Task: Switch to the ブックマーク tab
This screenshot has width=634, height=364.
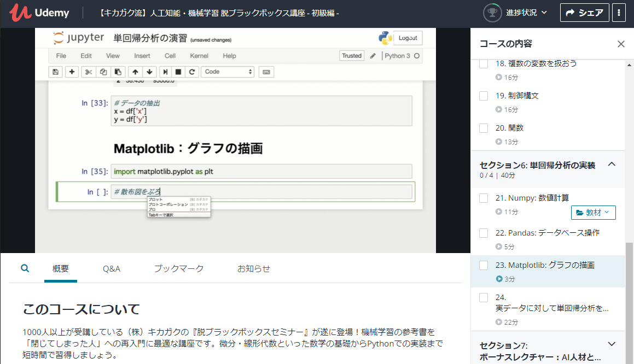Action: [x=179, y=269]
